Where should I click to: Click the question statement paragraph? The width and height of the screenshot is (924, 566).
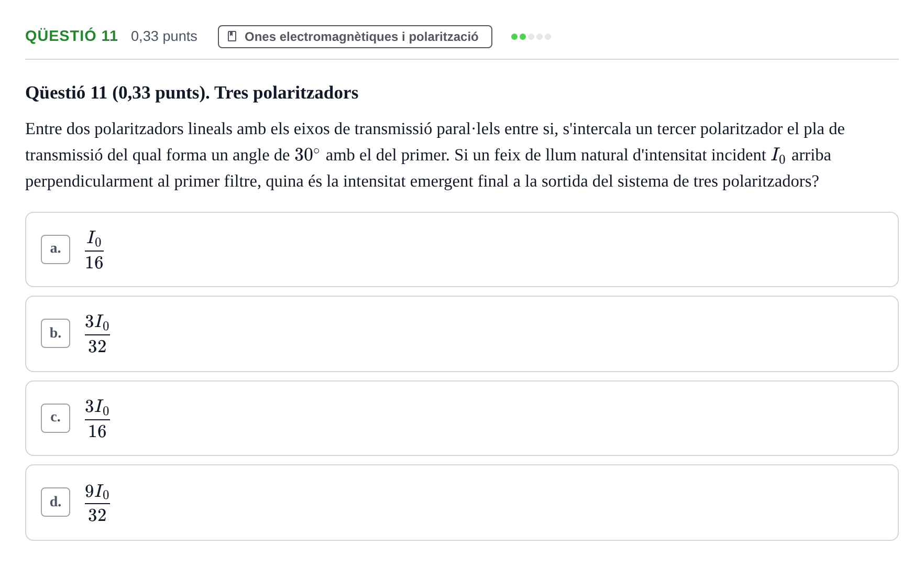pos(435,155)
